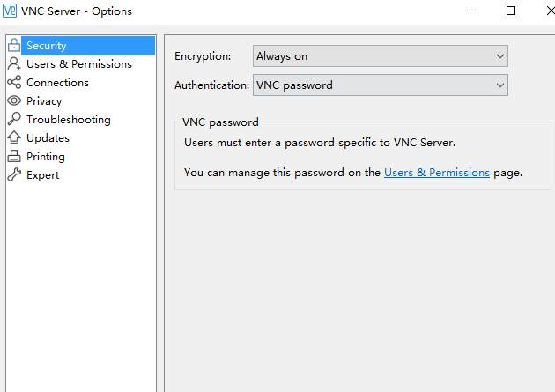The height and width of the screenshot is (392, 555).
Task: Follow the Users & Permissions hyperlink
Action: pyautogui.click(x=436, y=173)
